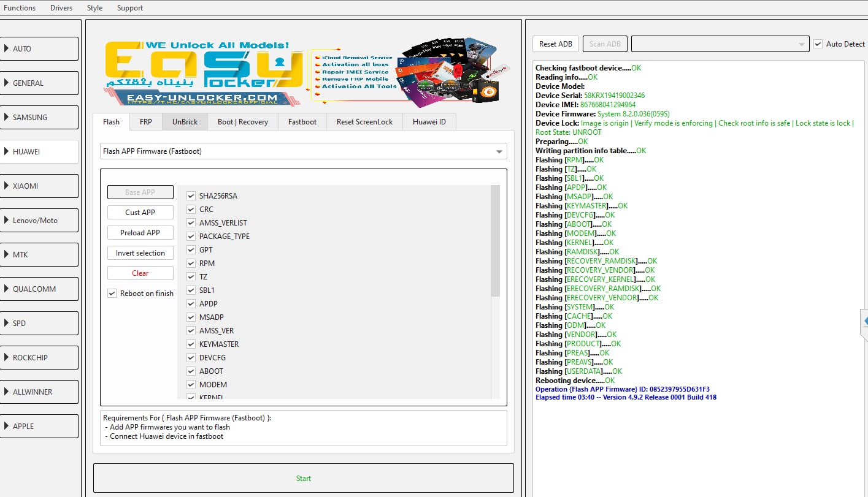Switch to the UnBrick tab
Screen dimensions: 868x497
tap(185, 122)
